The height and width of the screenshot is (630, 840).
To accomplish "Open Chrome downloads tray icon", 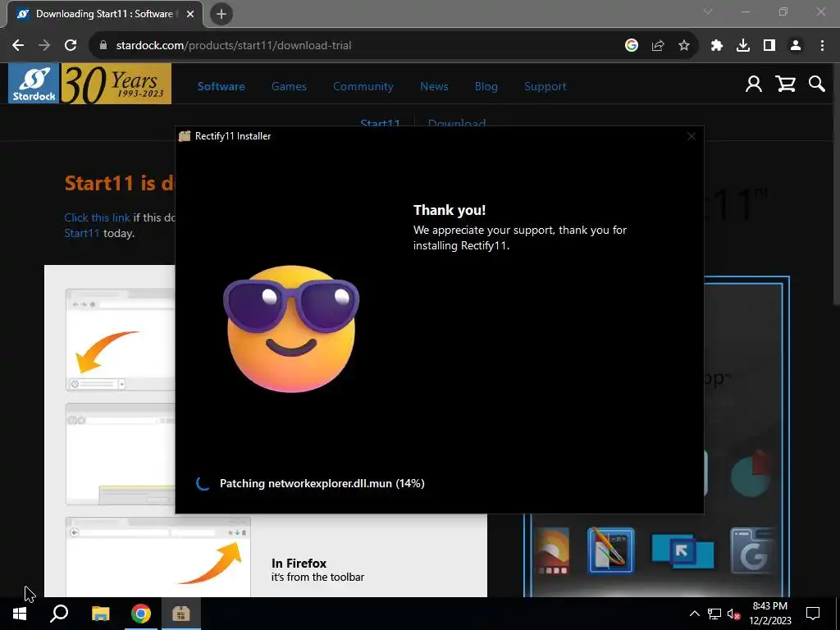I will pos(743,46).
